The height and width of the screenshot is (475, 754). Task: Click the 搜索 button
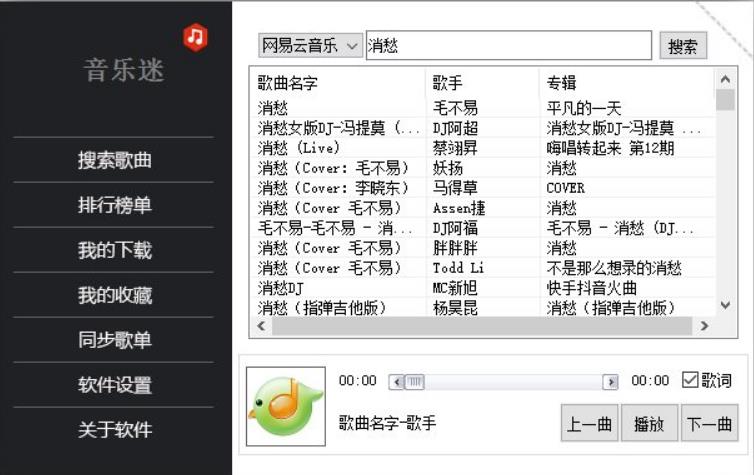(x=683, y=46)
